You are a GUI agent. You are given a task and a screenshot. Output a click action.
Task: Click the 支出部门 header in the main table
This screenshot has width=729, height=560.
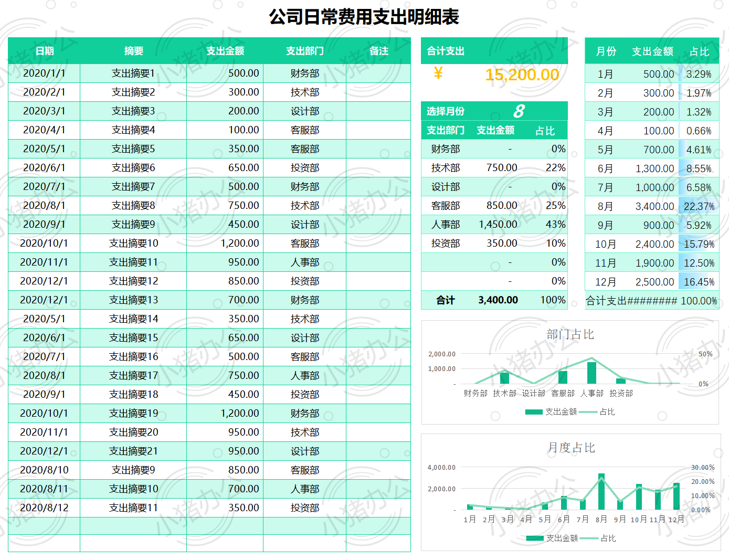coord(304,51)
